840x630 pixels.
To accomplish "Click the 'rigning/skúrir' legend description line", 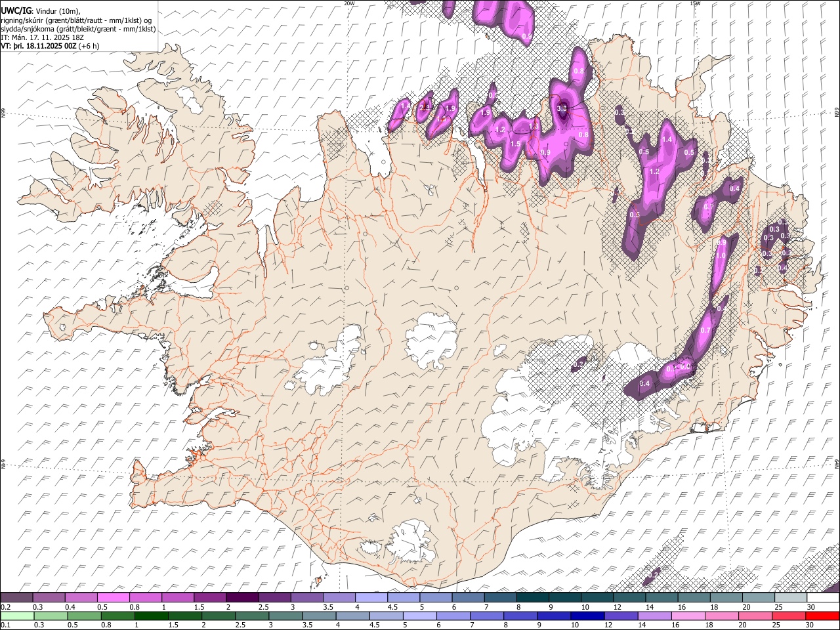I will pyautogui.click(x=76, y=20).
